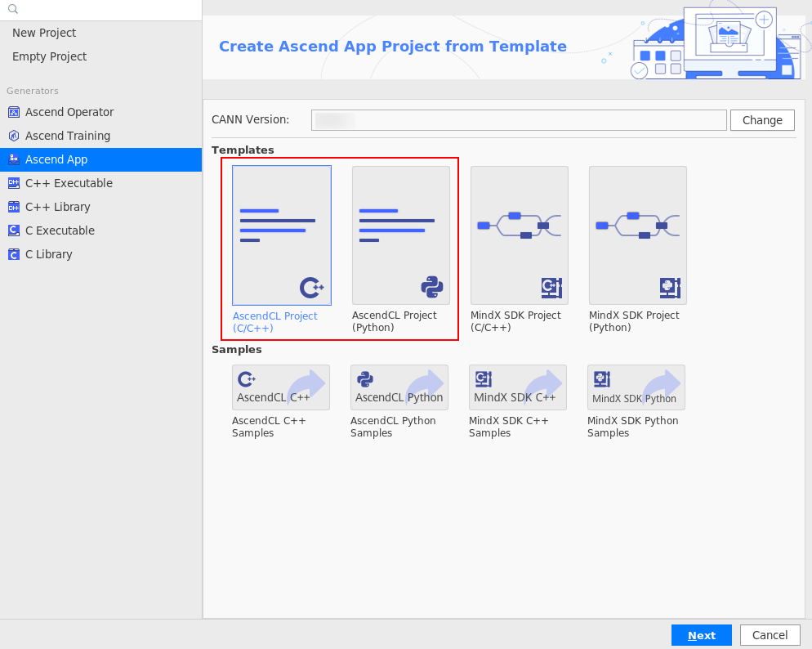812x649 pixels.
Task: Click the MindX SDK Python Samples label
Action: click(x=633, y=427)
